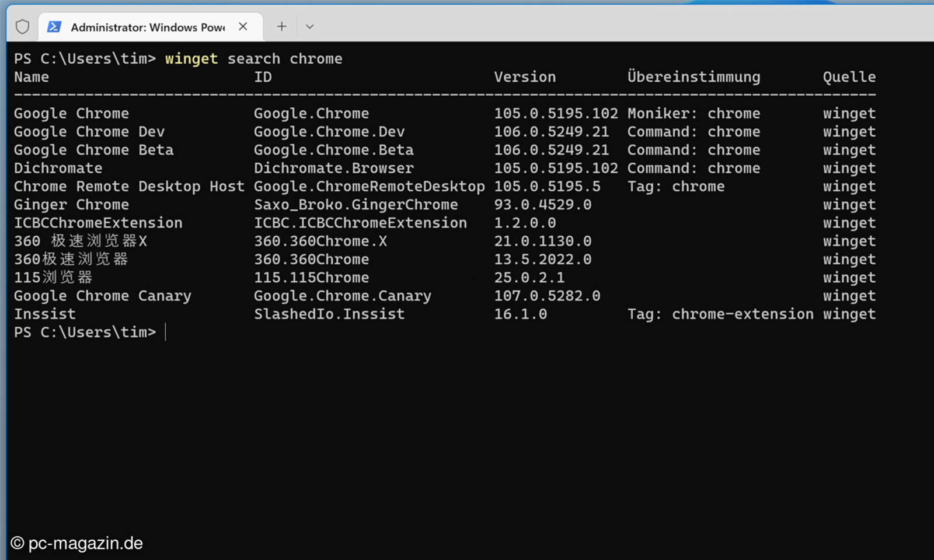The width and height of the screenshot is (934, 560).
Task: Click the Name column header
Action: 32,77
